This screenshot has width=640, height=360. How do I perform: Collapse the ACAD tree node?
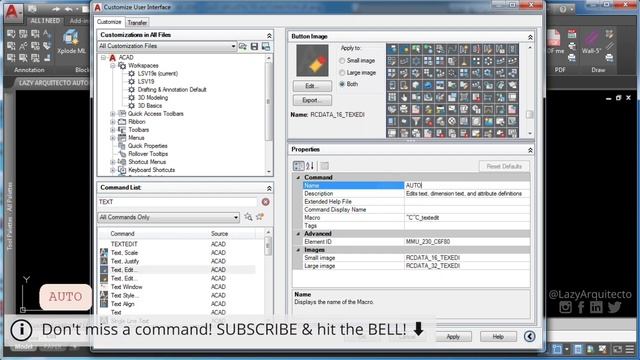click(x=103, y=58)
